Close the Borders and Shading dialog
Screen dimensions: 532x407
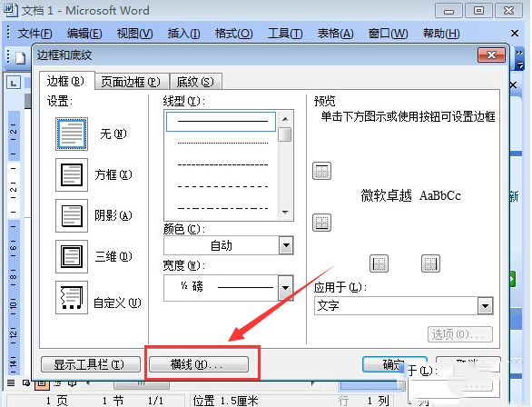tap(491, 55)
